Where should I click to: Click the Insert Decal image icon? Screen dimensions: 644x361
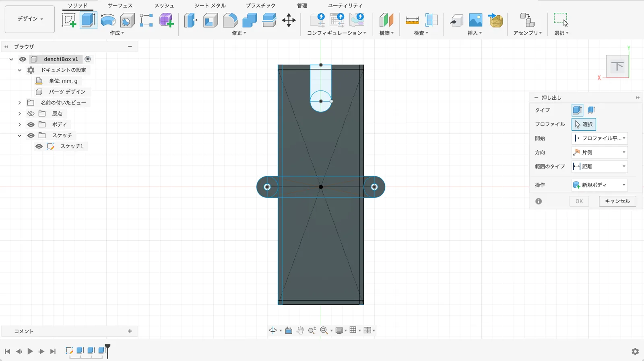pyautogui.click(x=475, y=20)
